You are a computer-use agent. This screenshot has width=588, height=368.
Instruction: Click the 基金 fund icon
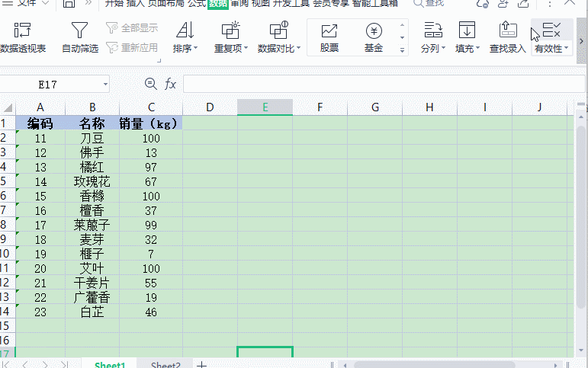[374, 32]
